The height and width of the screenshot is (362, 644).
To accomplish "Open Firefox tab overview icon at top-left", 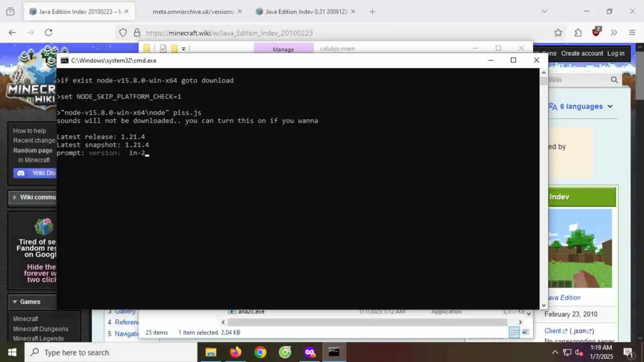I will 10,12.
